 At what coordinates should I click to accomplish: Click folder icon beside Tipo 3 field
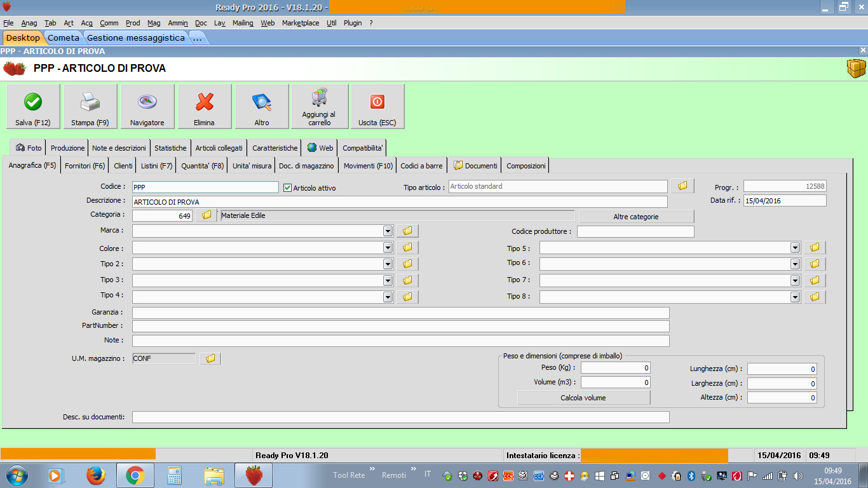408,280
